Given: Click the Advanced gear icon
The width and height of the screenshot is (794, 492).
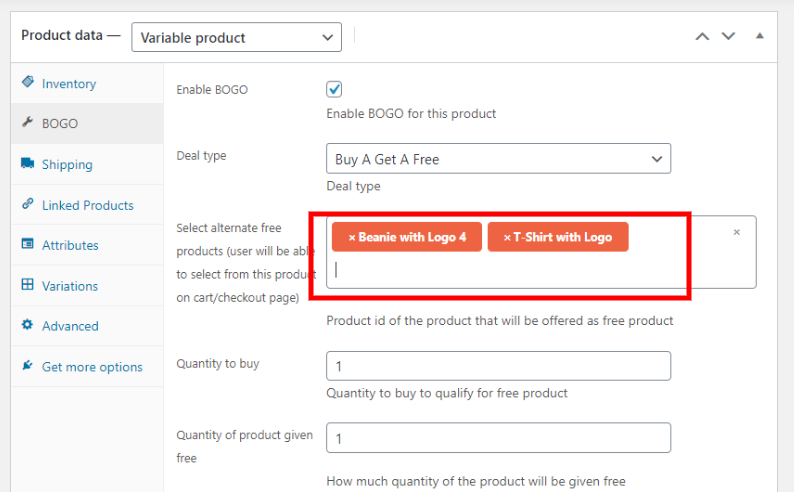Looking at the screenshot, I should (x=27, y=326).
